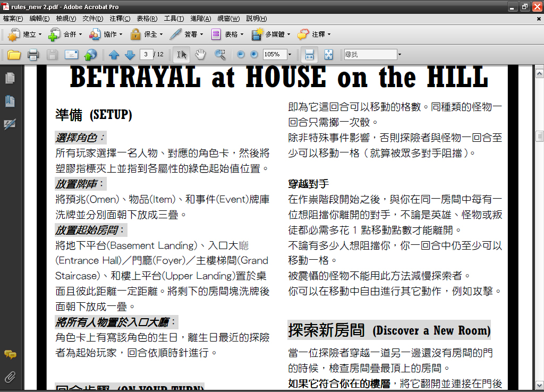
Task: Click the Open file folder icon
Action: pos(14,55)
